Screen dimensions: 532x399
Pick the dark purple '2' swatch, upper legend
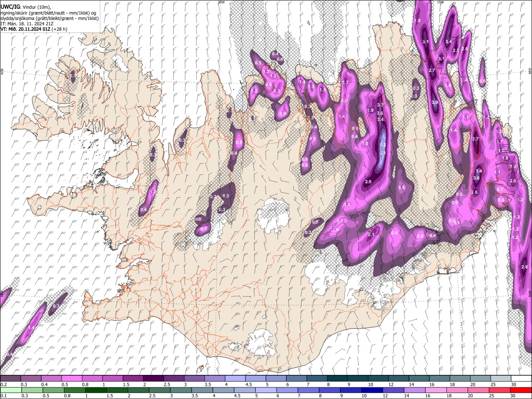pos(153,379)
